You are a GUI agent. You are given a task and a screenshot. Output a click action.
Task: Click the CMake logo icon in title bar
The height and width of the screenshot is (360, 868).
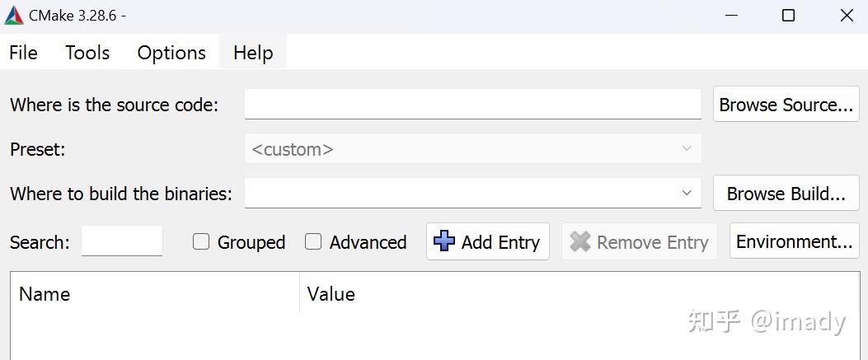13,16
